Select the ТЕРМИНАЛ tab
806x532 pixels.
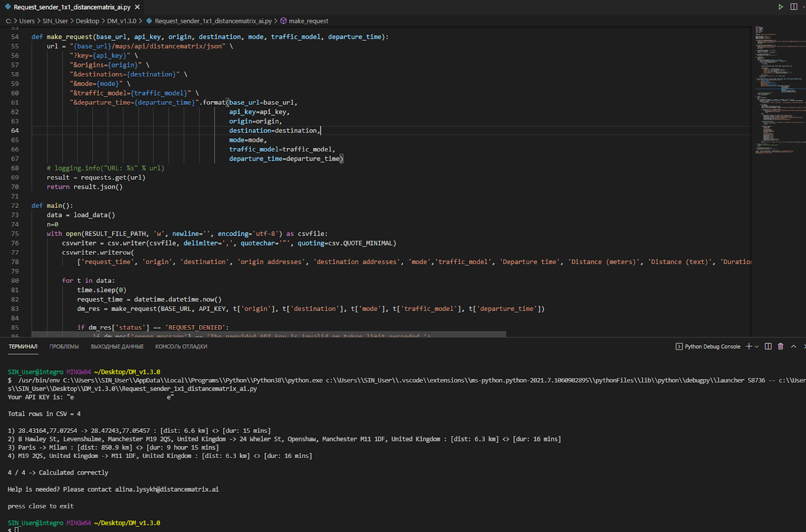[x=23, y=346]
